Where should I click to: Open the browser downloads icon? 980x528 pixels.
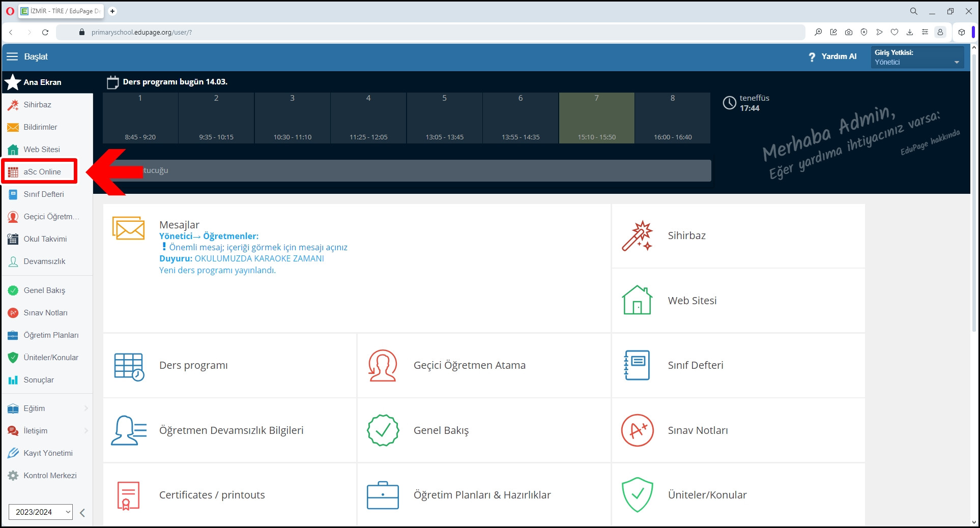[910, 32]
